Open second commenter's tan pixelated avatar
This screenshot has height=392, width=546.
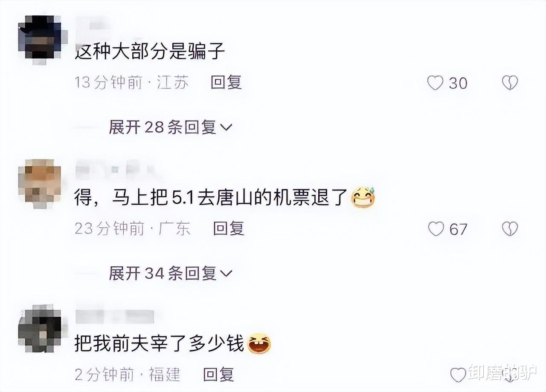pyautogui.click(x=40, y=184)
